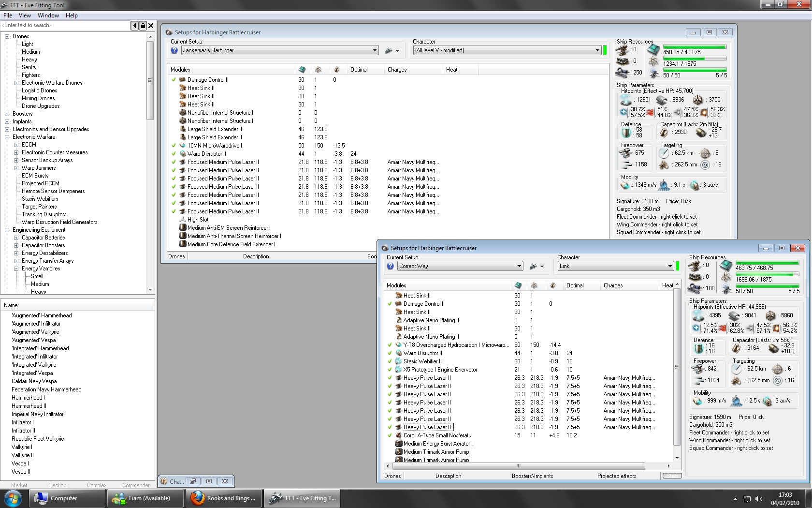Toggle the Corpii A-Type Small Nosferatu checkmark
Screen dimensions: 812x508
pos(390,435)
